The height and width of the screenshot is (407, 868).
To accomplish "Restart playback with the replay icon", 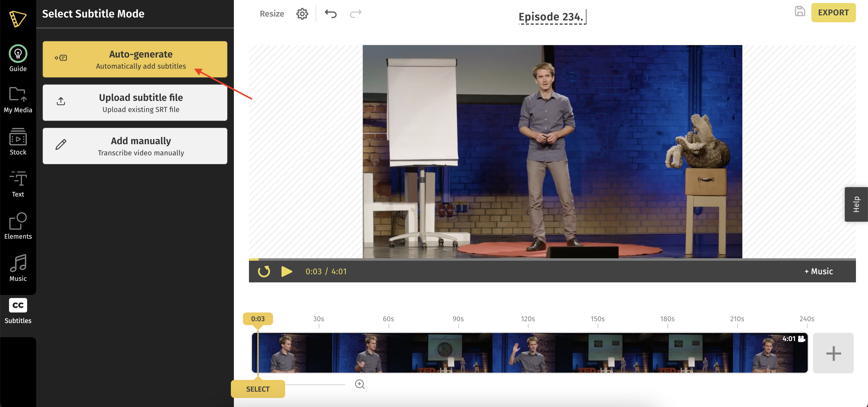I will coord(264,271).
